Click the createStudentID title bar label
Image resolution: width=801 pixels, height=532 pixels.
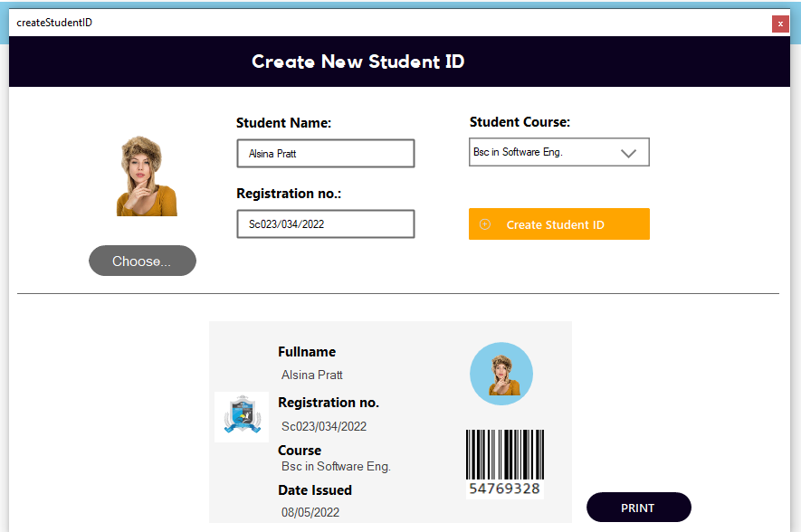pyautogui.click(x=54, y=23)
